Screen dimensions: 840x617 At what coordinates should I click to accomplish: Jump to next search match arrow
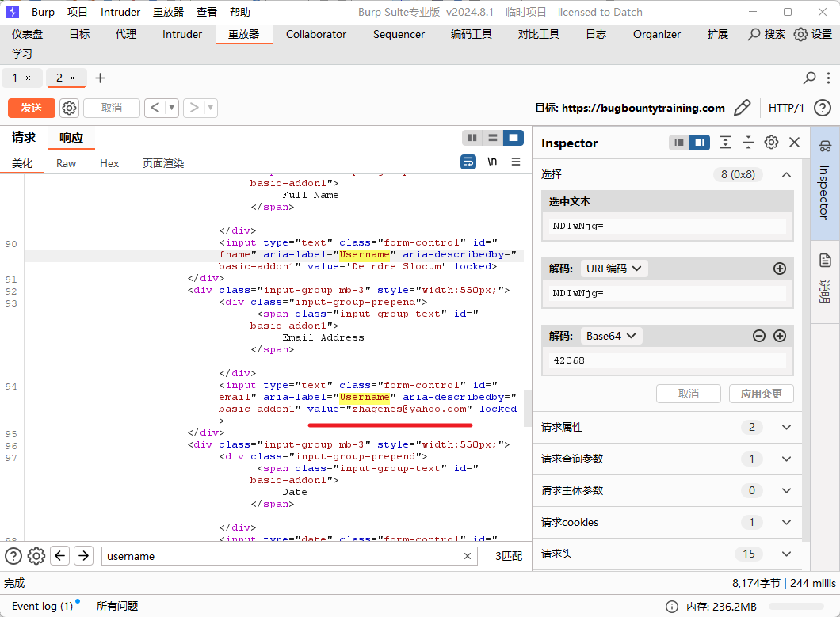tap(83, 556)
